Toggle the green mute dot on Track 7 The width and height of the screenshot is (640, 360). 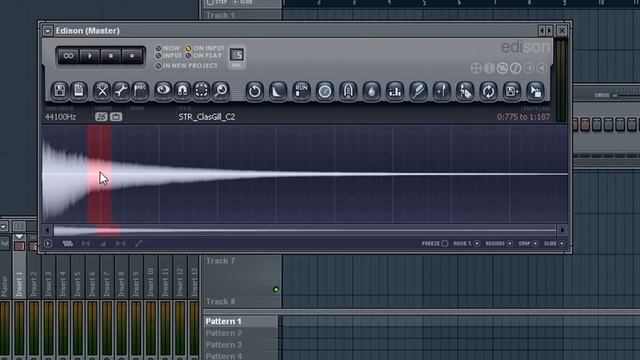276,290
